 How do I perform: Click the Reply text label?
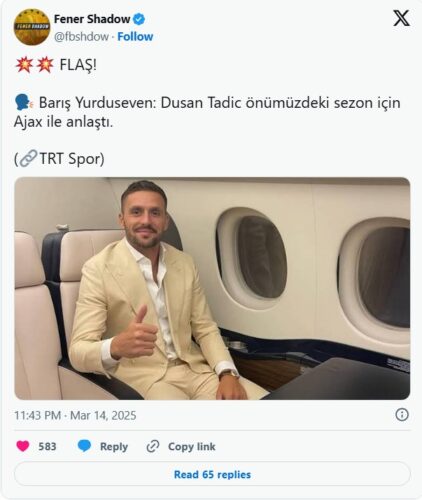114,447
